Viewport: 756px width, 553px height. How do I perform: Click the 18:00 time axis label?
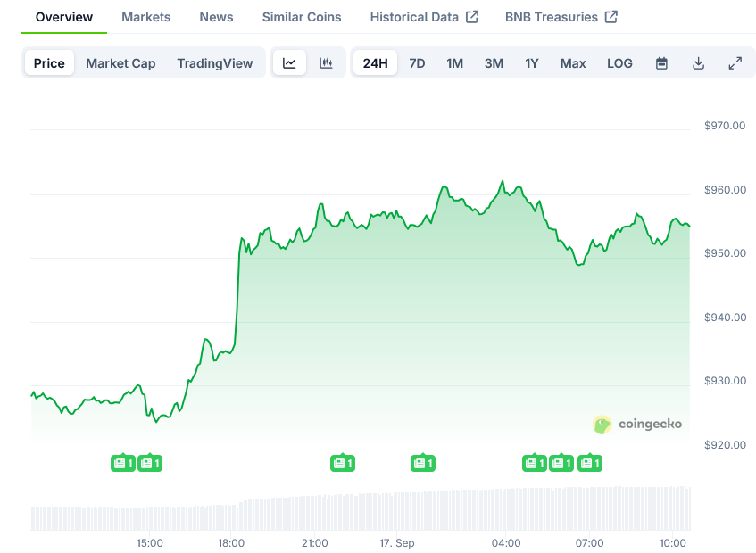click(231, 543)
